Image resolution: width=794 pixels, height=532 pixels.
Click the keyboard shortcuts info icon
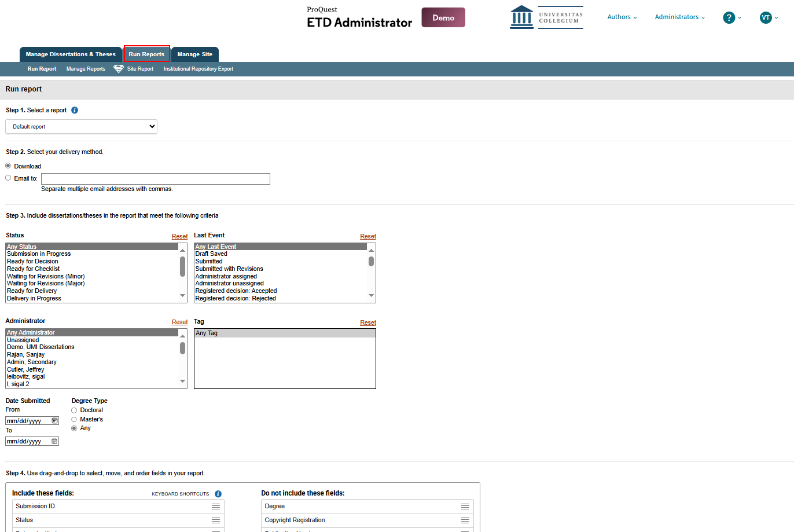pyautogui.click(x=218, y=494)
